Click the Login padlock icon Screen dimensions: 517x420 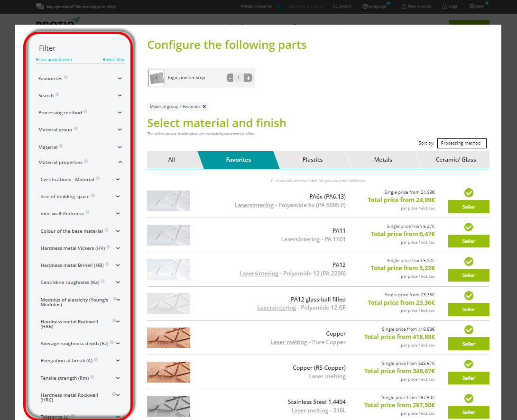coord(444,7)
